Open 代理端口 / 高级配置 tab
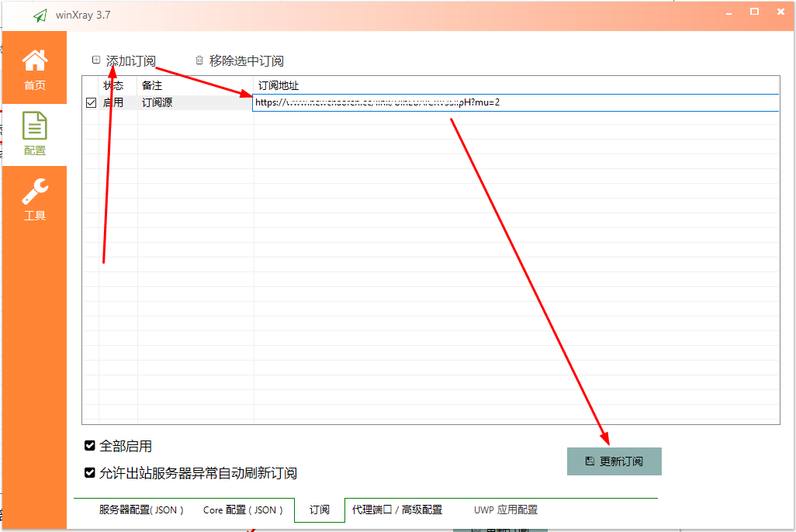The image size is (796, 532). point(396,510)
